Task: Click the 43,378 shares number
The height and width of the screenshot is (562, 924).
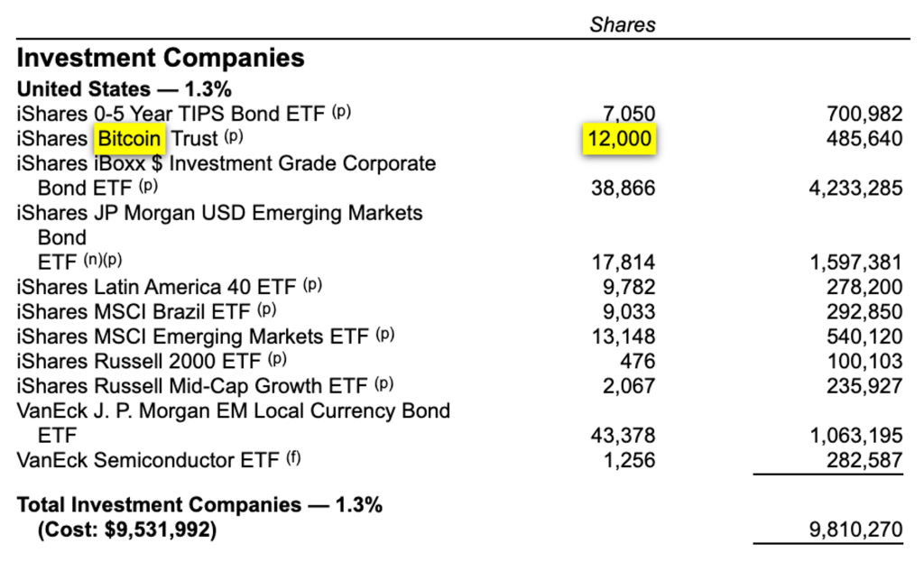Action: [x=624, y=435]
